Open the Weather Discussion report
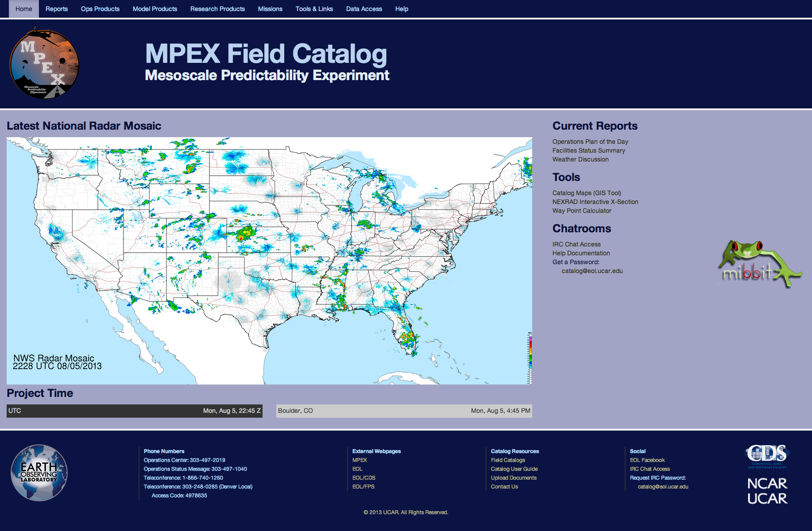812x531 pixels. 580,159
